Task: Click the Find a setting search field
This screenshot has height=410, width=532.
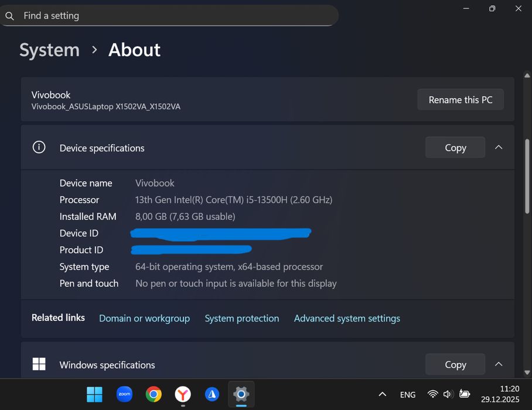Action: 169,16
